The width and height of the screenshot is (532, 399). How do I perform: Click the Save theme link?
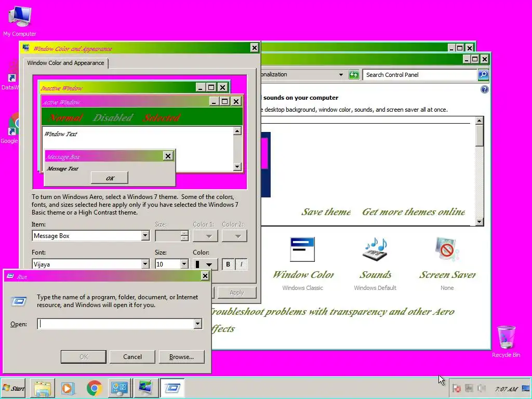(x=326, y=212)
